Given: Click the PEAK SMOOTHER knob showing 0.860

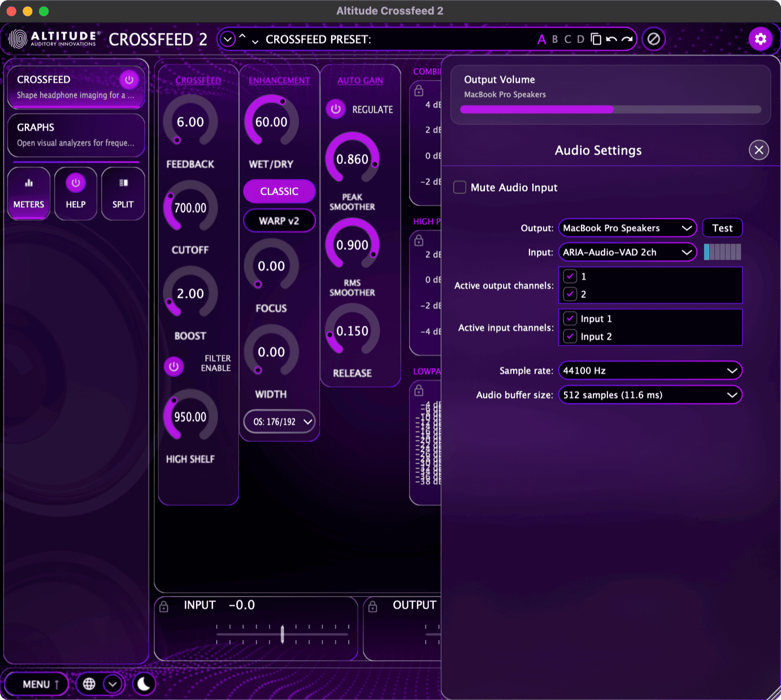Looking at the screenshot, I should pos(352,159).
